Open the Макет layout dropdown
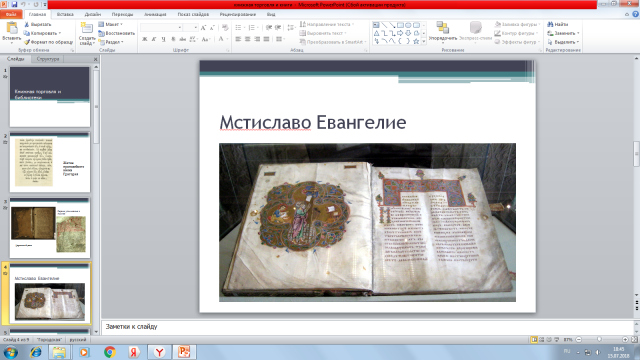 [111, 24]
